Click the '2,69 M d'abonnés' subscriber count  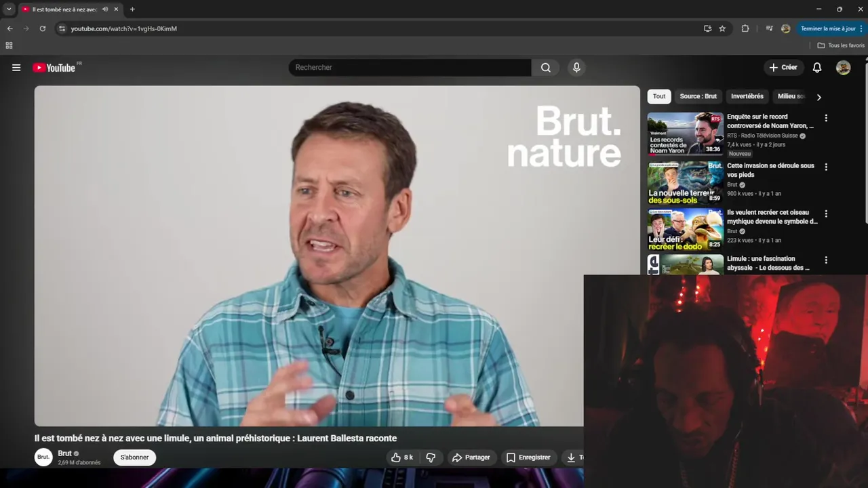click(x=79, y=463)
